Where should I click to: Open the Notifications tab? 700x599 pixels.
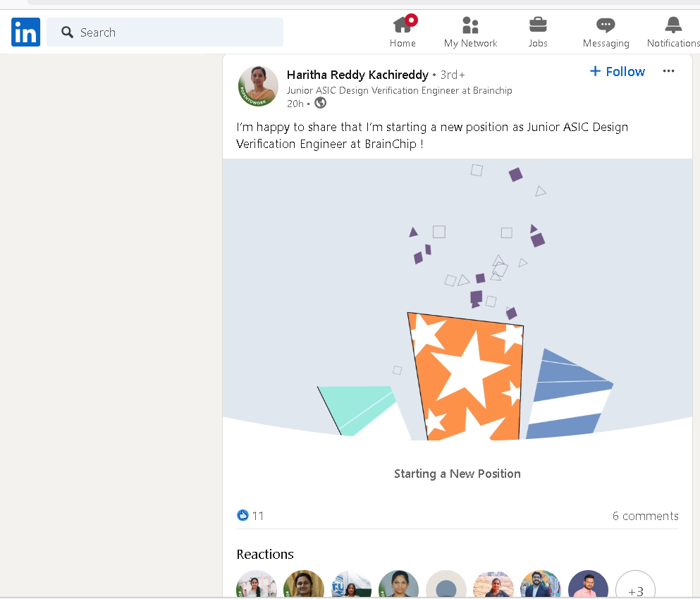coord(673,32)
